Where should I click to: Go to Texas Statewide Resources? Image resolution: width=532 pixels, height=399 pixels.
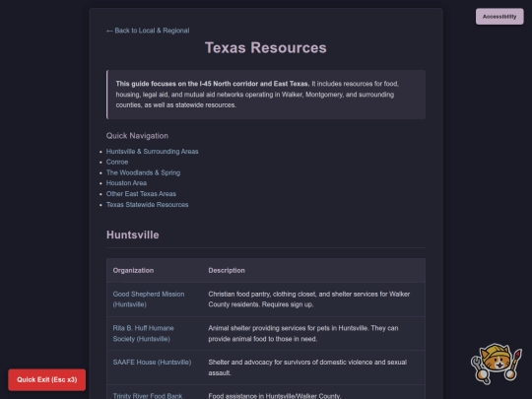pyautogui.click(x=147, y=205)
